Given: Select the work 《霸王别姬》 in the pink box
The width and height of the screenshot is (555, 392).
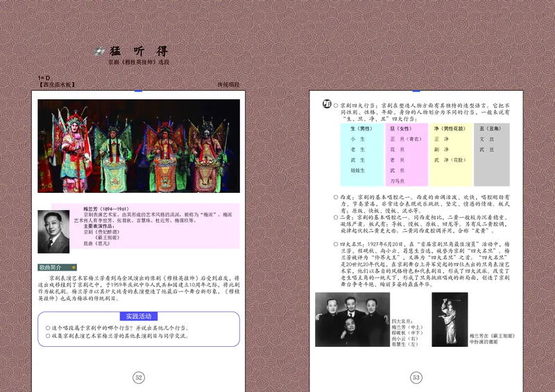Looking at the screenshot, I should [108, 237].
